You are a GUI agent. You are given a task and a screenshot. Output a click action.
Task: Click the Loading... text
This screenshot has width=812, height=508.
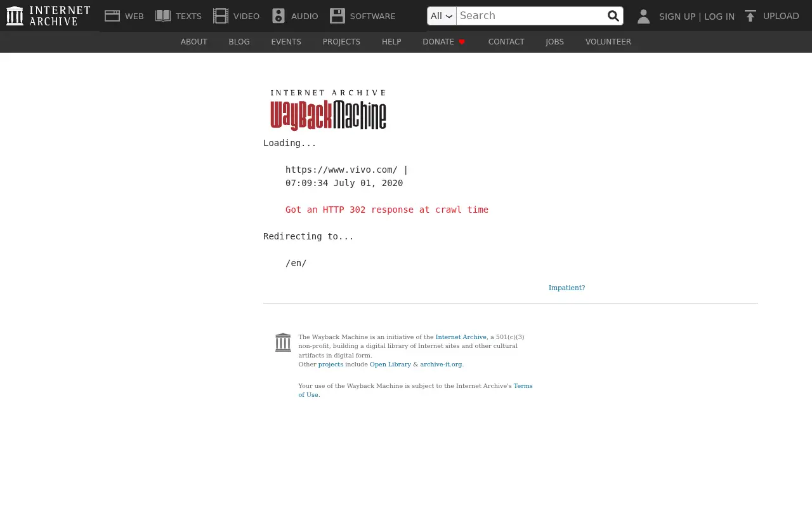coord(290,143)
